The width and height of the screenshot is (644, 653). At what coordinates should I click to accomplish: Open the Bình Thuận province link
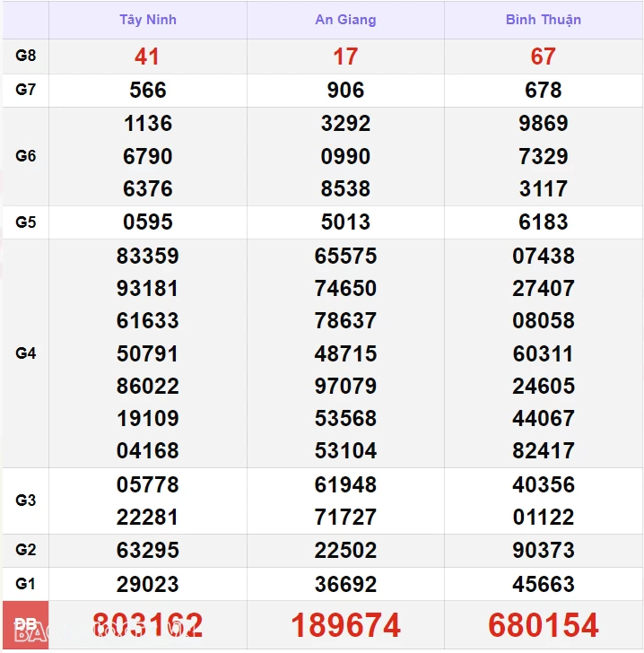543,20
